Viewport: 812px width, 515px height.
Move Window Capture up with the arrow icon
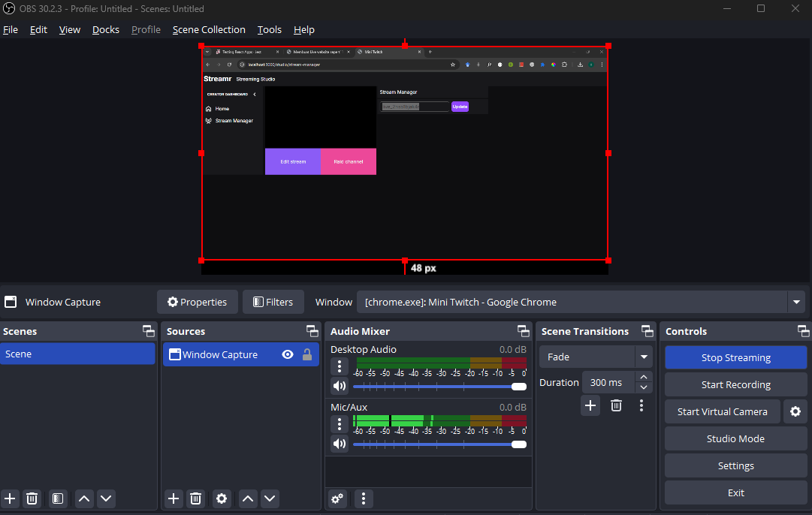pyautogui.click(x=248, y=498)
